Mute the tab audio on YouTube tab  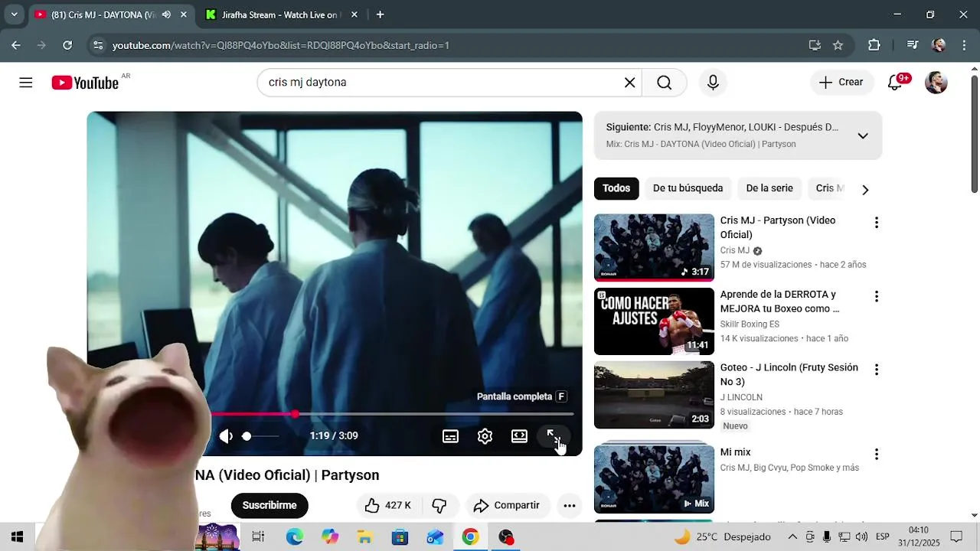[166, 15]
